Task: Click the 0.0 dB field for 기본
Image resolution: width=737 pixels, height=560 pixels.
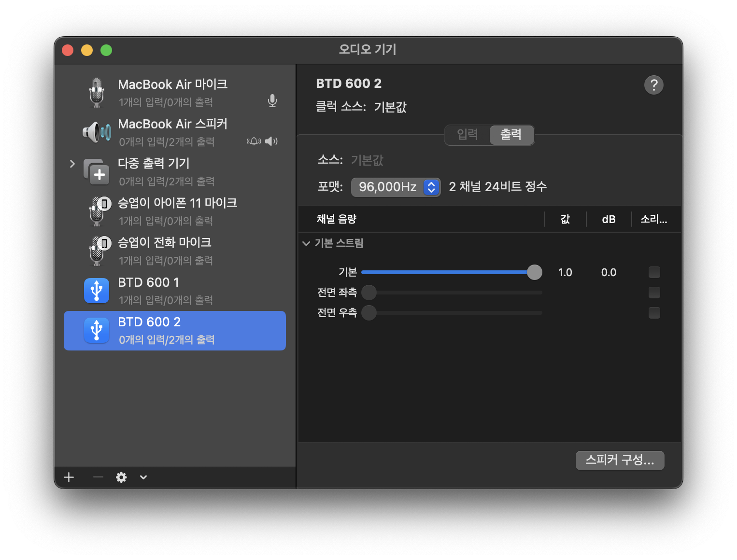Action: tap(609, 272)
